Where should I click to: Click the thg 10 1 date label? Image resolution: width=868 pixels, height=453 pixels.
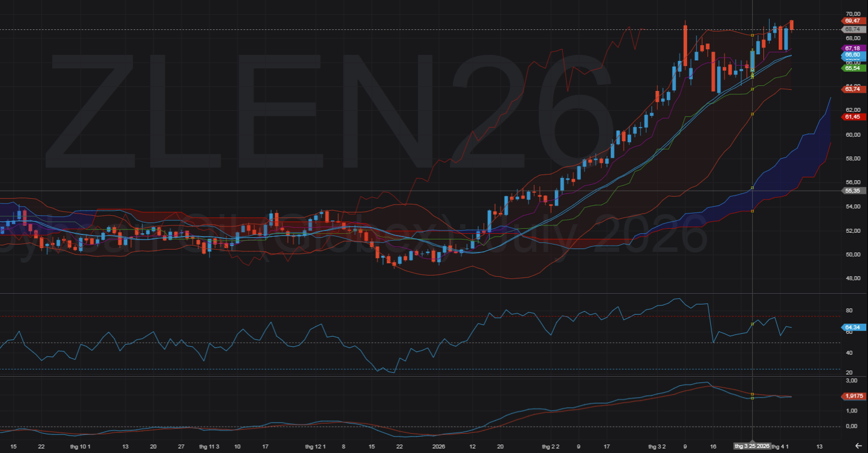pyautogui.click(x=80, y=446)
